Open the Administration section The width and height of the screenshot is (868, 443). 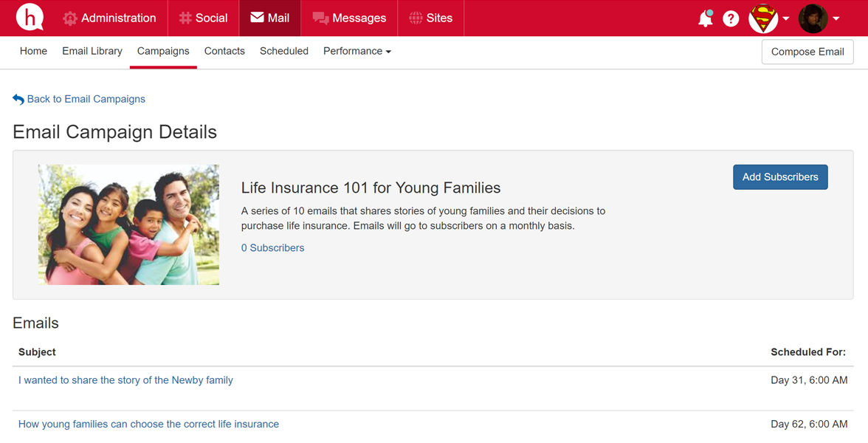(109, 18)
